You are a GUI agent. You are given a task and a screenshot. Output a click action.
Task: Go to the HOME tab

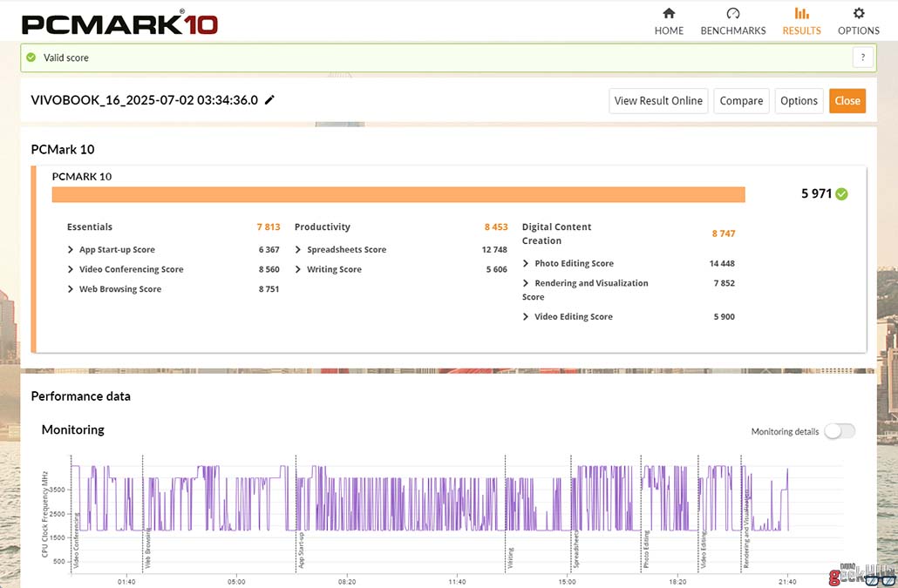pyautogui.click(x=669, y=22)
